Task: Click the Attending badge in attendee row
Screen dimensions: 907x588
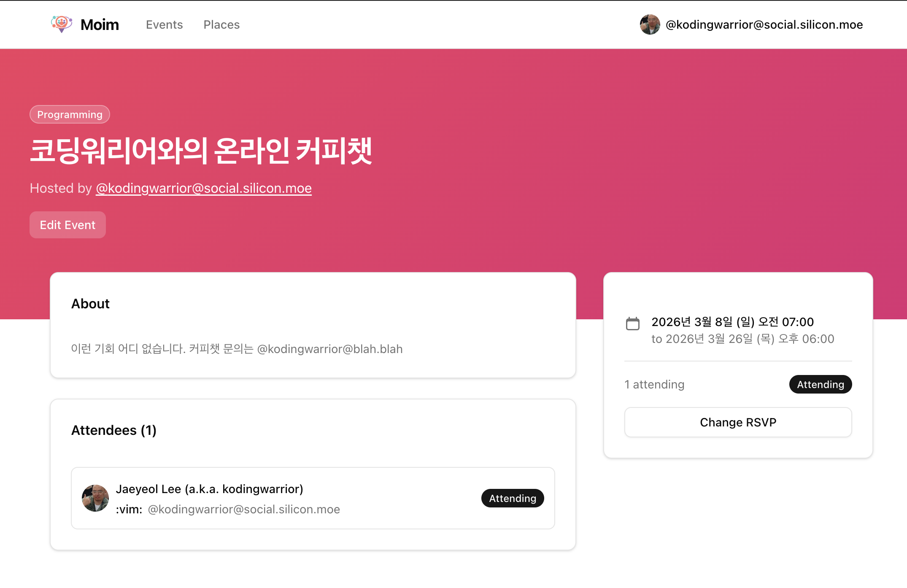Action: pyautogui.click(x=512, y=498)
